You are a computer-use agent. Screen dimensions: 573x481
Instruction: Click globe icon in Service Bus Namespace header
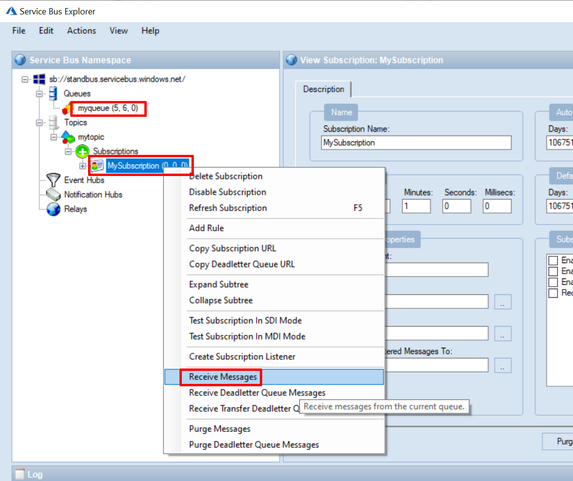point(20,60)
